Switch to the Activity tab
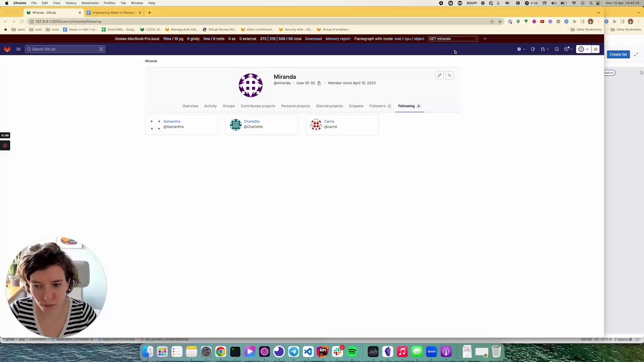This screenshot has height=362, width=644. point(210,106)
